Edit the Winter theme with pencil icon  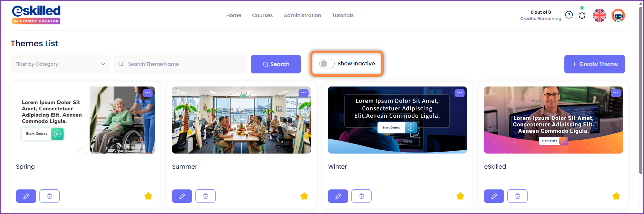click(x=338, y=196)
